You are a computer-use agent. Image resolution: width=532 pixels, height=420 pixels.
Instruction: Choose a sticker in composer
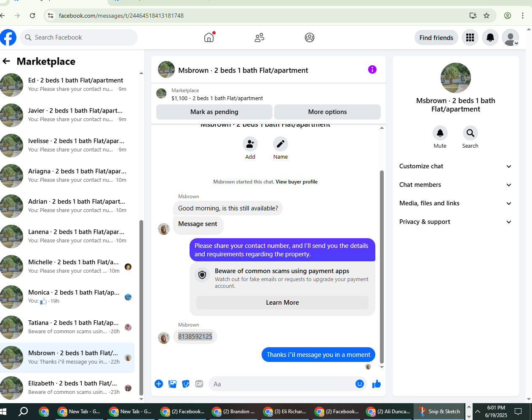point(186,384)
